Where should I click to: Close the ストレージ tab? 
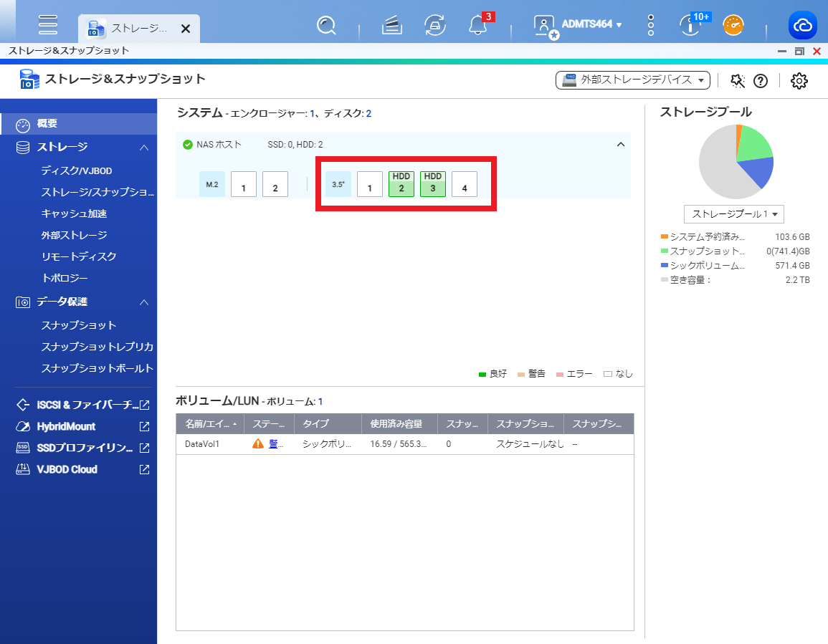click(x=186, y=29)
